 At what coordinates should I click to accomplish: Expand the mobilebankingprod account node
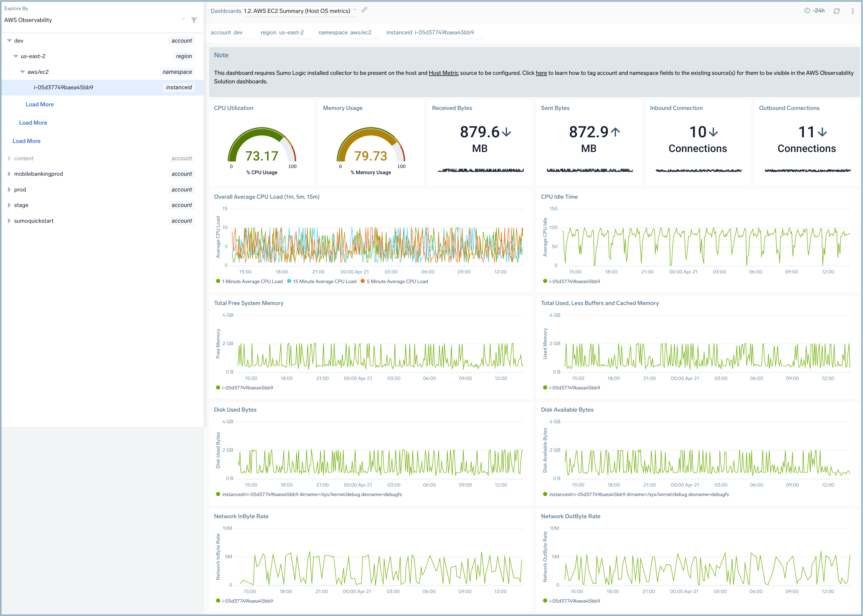[x=9, y=174]
